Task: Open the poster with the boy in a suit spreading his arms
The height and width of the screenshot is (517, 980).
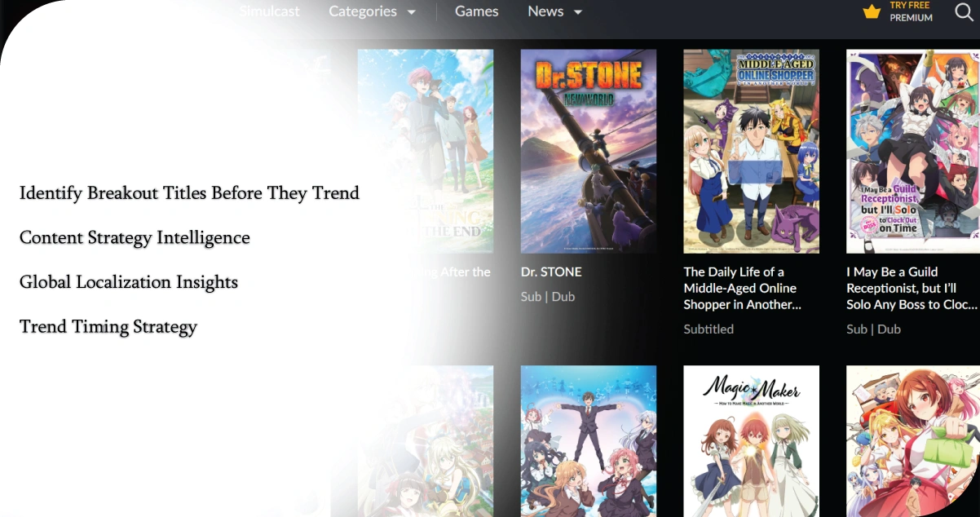Action: point(588,440)
